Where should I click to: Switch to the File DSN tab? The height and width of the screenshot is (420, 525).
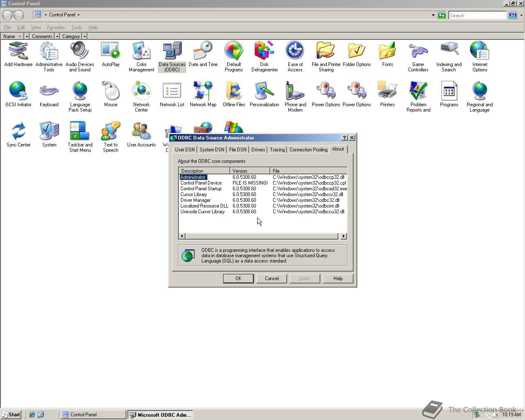[x=238, y=150]
